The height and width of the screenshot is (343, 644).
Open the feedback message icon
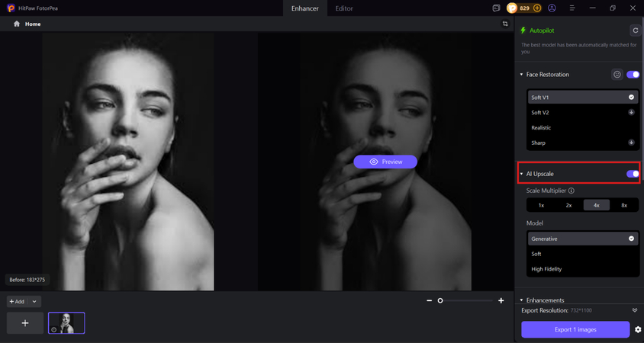[497, 8]
